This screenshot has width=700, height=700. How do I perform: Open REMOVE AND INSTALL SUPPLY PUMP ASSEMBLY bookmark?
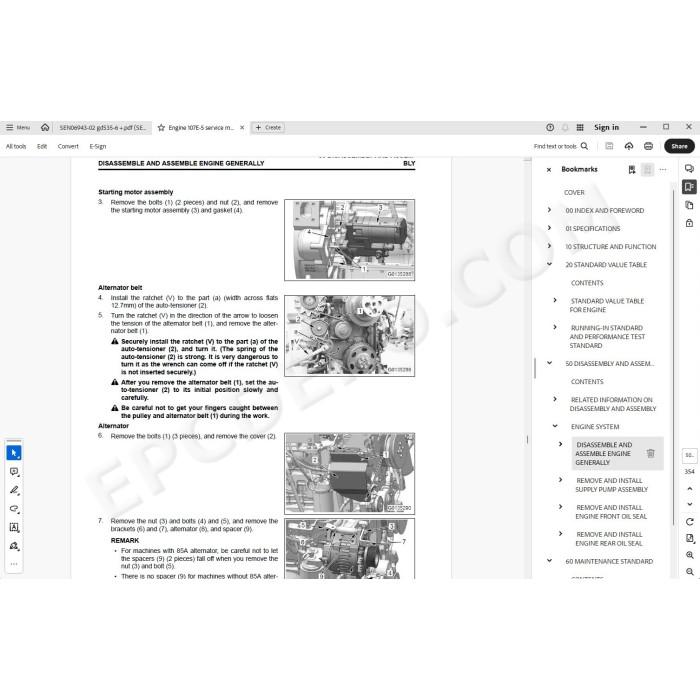611,485
